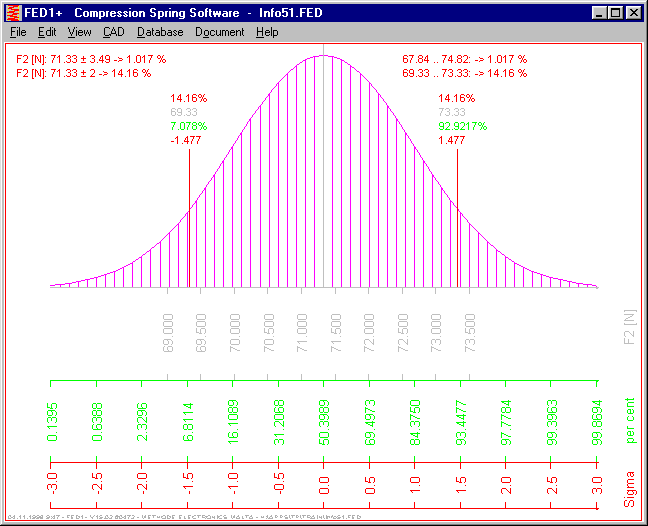The image size is (648, 526).
Task: Open the Document menu
Action: [219, 32]
